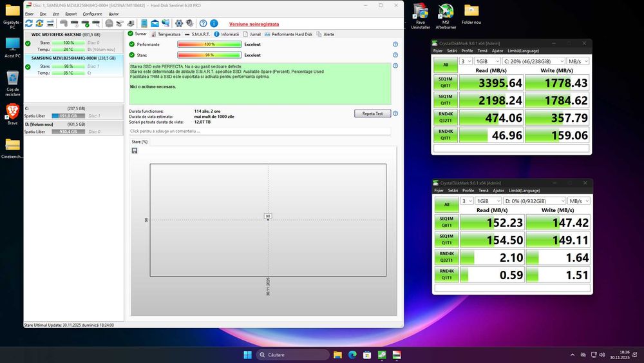Image resolution: width=644 pixels, height=363 pixels.
Task: Click the All button in the C: CrystalDiskMark window
Action: click(446, 65)
